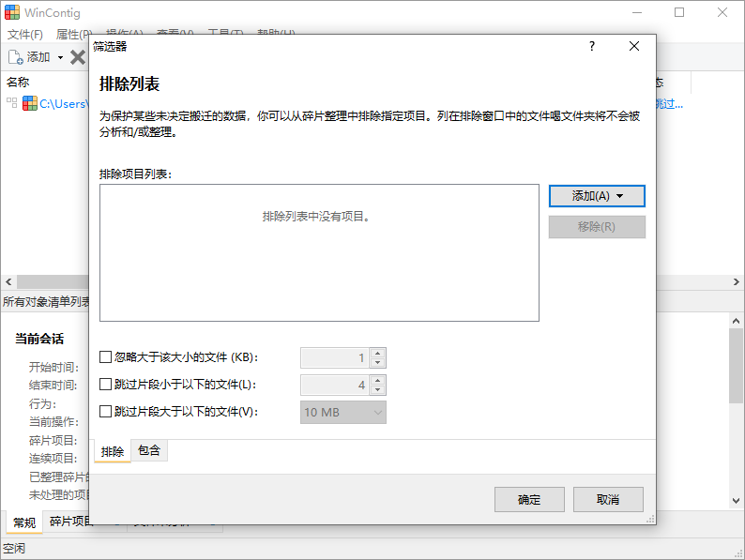
Task: Open the Add(A) dropdown button in dialog
Action: [x=597, y=196]
